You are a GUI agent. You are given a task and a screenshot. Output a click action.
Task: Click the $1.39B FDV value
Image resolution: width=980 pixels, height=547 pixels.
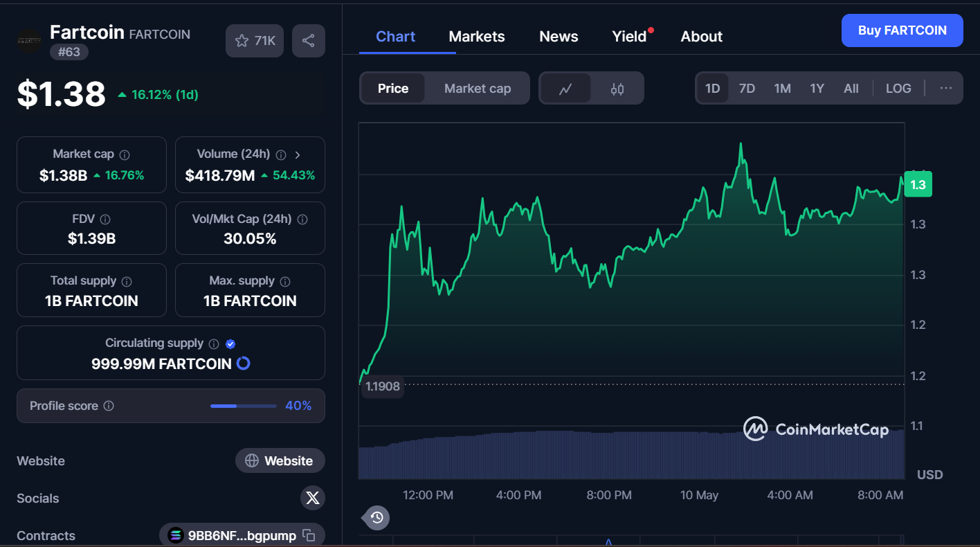91,239
